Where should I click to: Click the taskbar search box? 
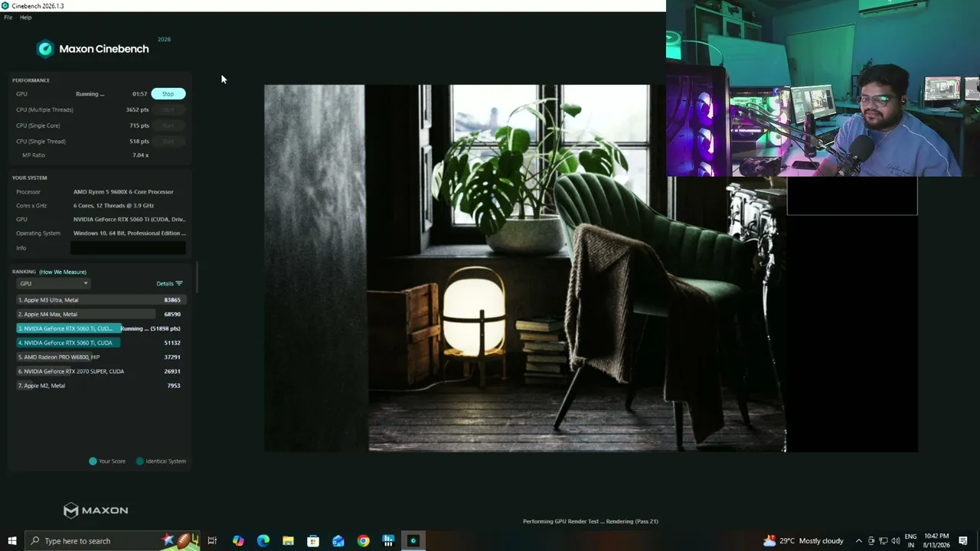click(x=113, y=541)
